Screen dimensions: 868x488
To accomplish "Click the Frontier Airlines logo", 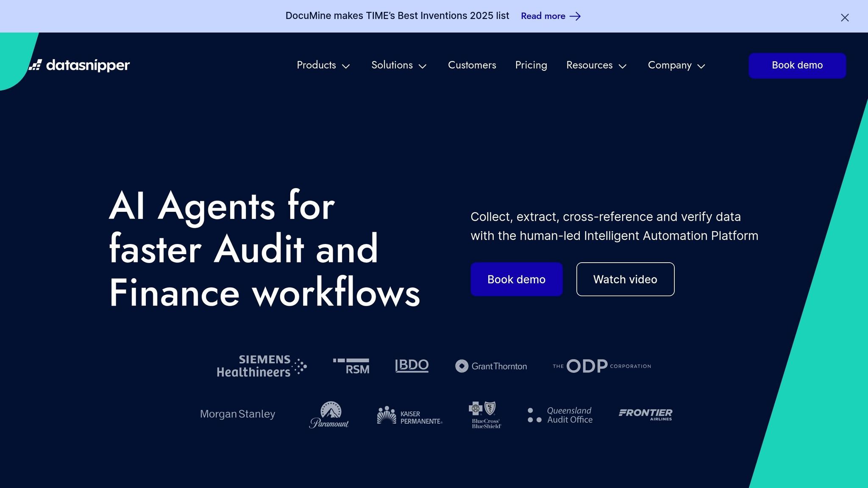I will click(645, 414).
